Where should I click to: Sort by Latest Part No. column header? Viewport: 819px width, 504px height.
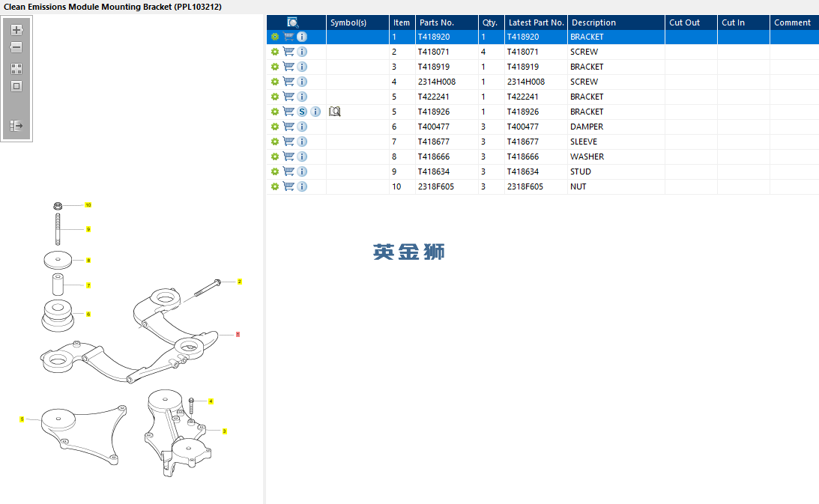click(x=536, y=22)
